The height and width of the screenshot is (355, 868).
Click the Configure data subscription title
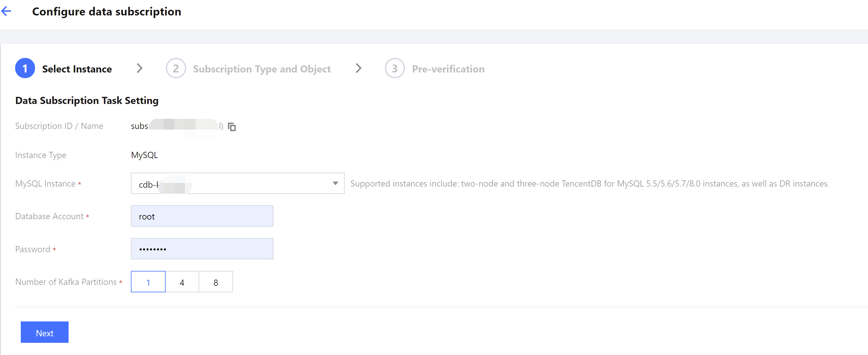pos(107,12)
